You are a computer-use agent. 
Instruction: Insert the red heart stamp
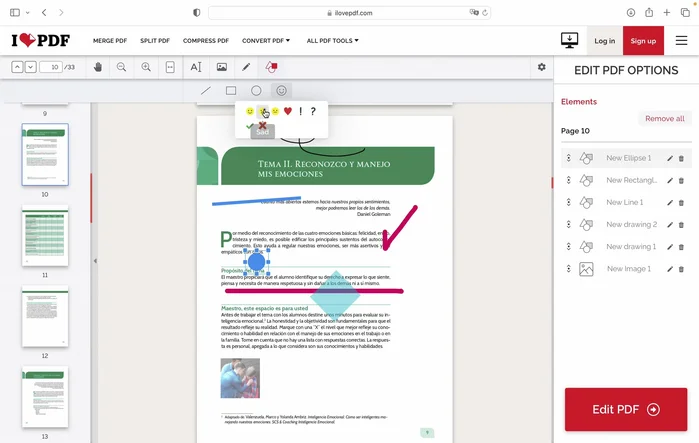(288, 111)
